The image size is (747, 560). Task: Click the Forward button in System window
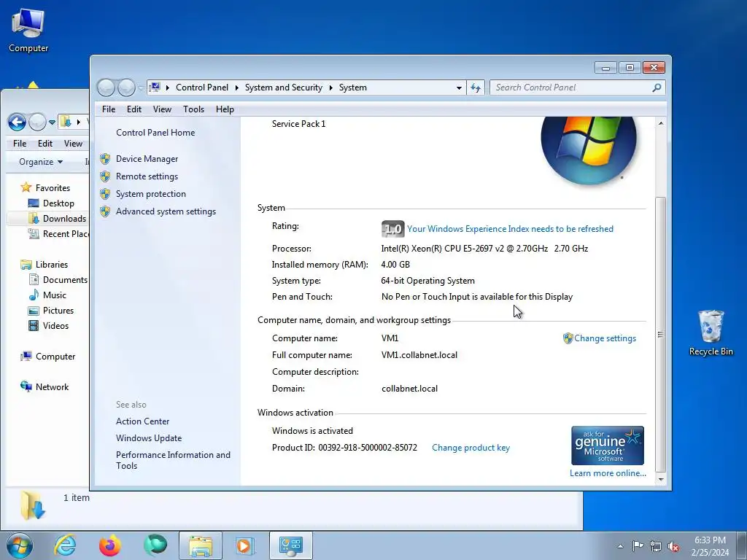(126, 87)
